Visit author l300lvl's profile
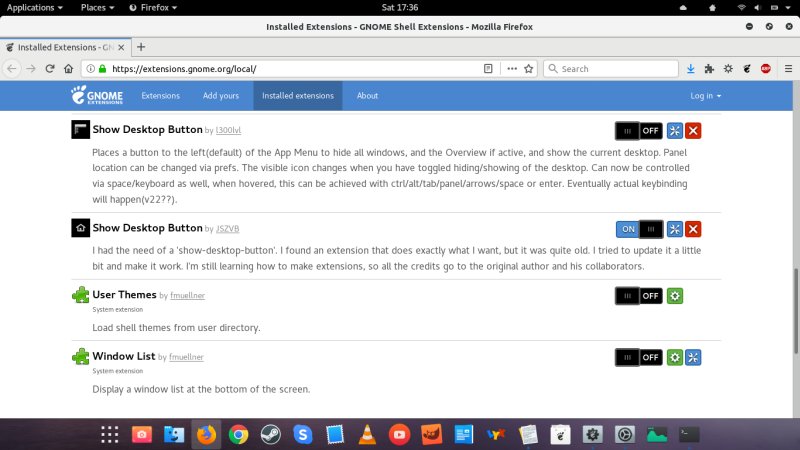This screenshot has width=800, height=450. click(228, 130)
